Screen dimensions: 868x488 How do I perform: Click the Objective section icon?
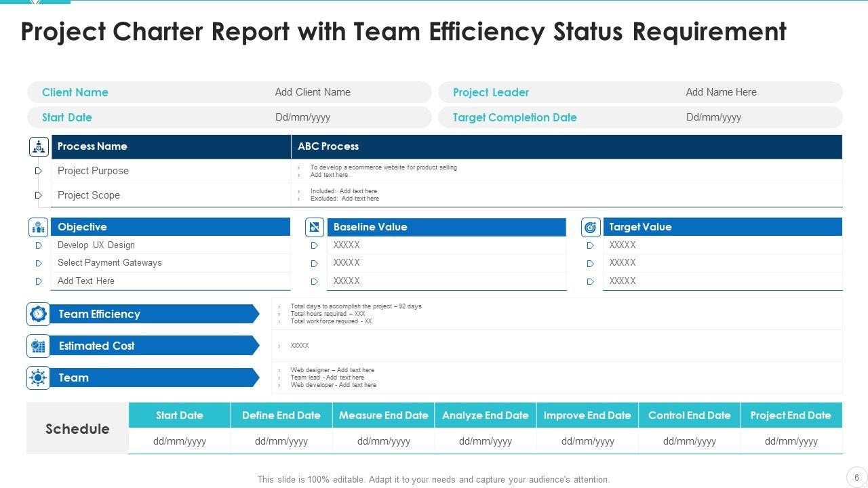pyautogui.click(x=39, y=227)
